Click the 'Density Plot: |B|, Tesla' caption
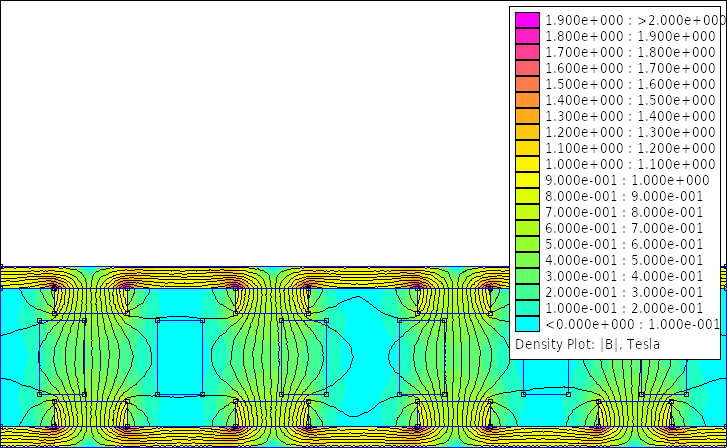 click(587, 344)
